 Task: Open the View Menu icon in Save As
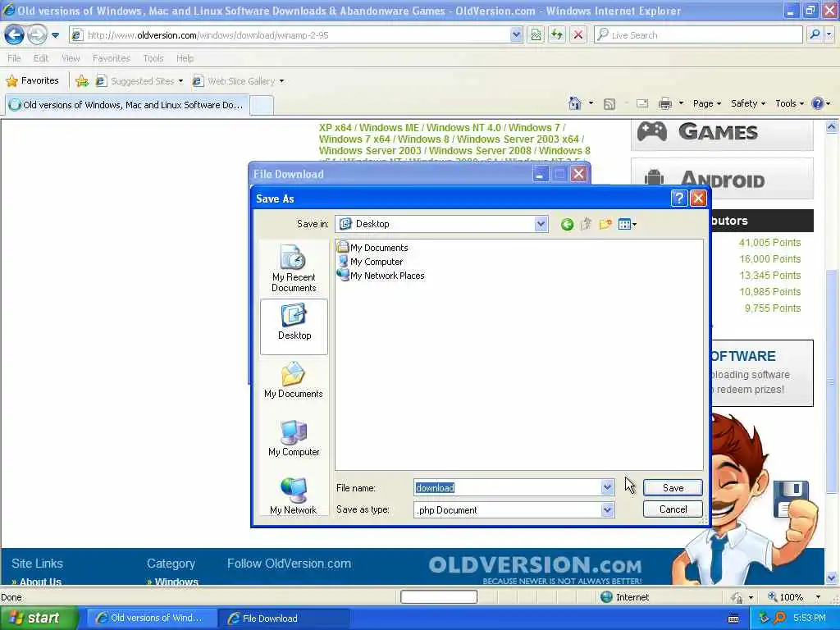coord(628,225)
